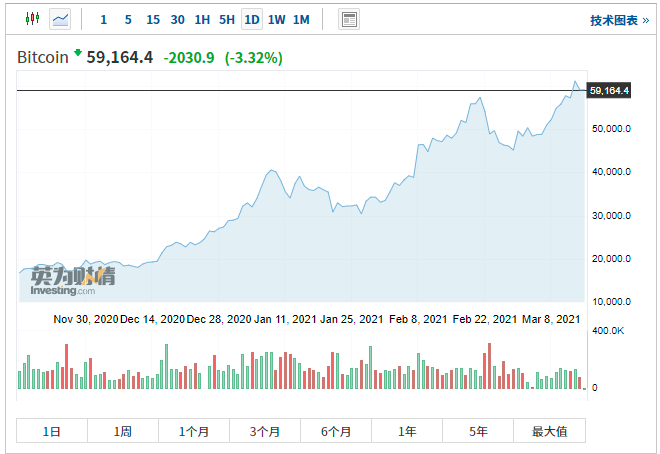660x454 pixels.
Task: Select the 5H interval
Action: pos(227,19)
